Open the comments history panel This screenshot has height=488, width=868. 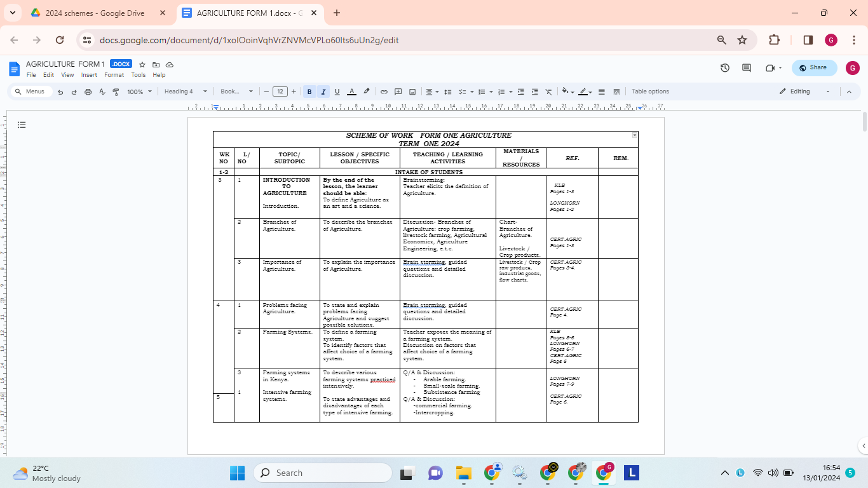pyautogui.click(x=747, y=68)
